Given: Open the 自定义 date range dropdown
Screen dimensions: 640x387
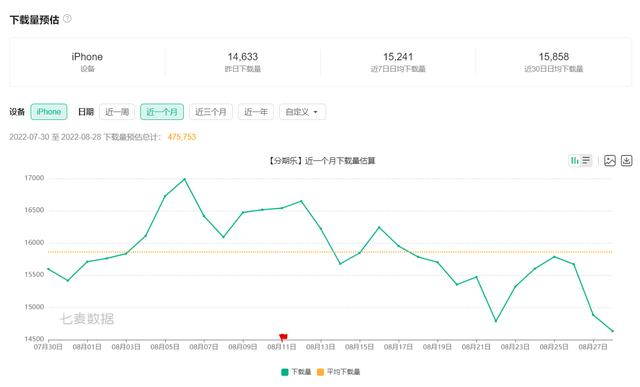Looking at the screenshot, I should [x=302, y=112].
